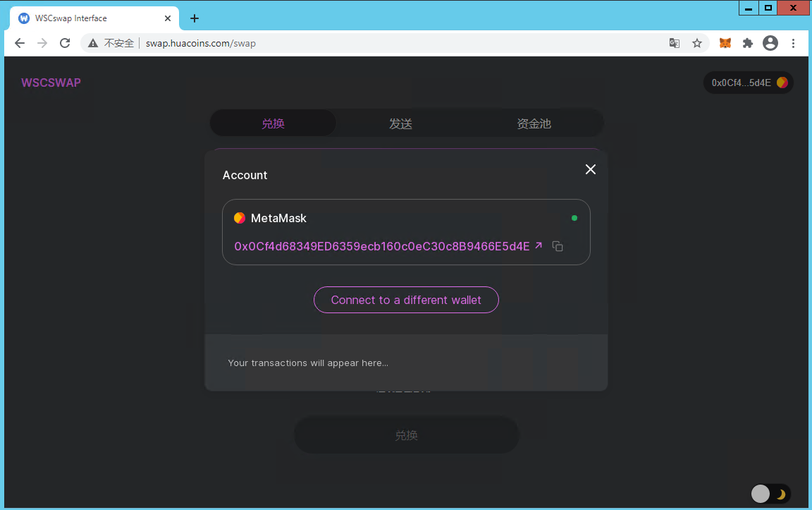Open the Chrome profile avatar
The height and width of the screenshot is (510, 812).
(770, 43)
